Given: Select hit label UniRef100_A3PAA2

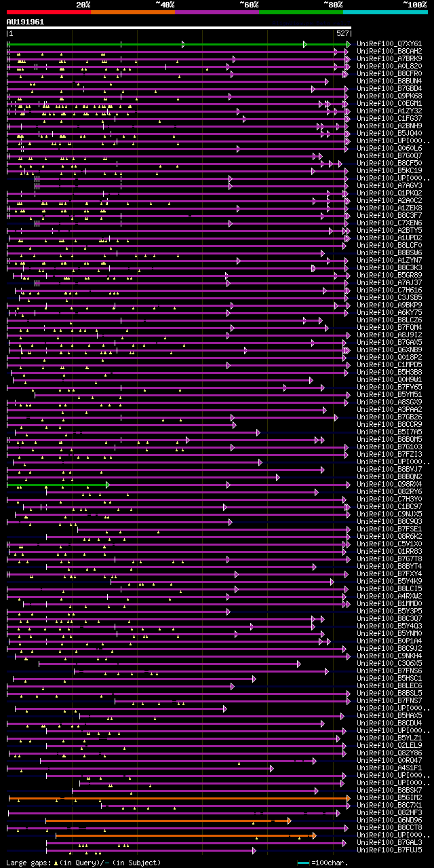Looking at the screenshot, I should pos(389,410).
